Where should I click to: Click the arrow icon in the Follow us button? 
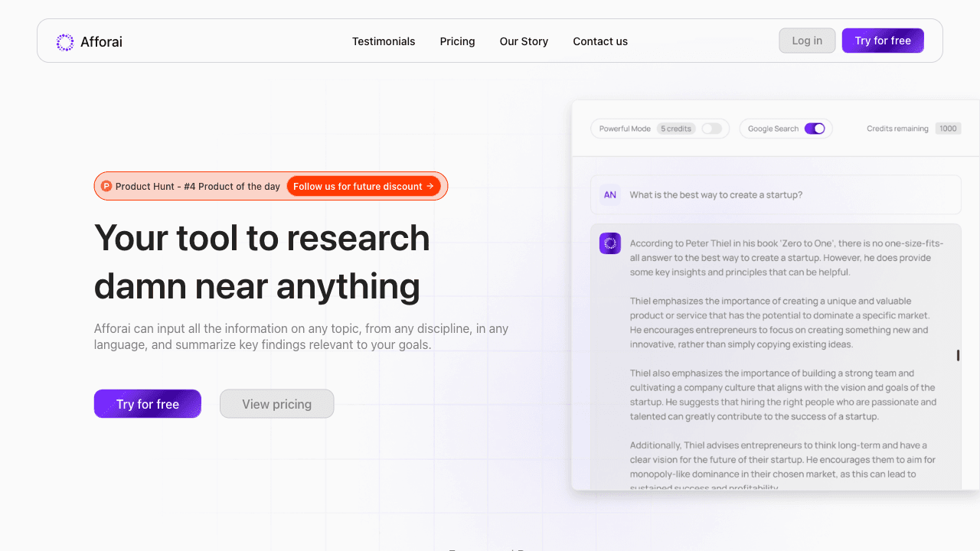click(430, 186)
